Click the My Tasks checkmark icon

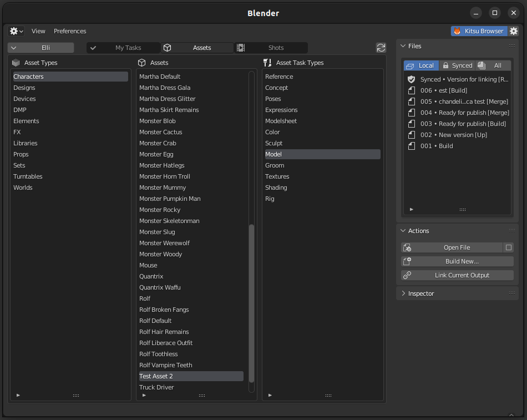93,48
